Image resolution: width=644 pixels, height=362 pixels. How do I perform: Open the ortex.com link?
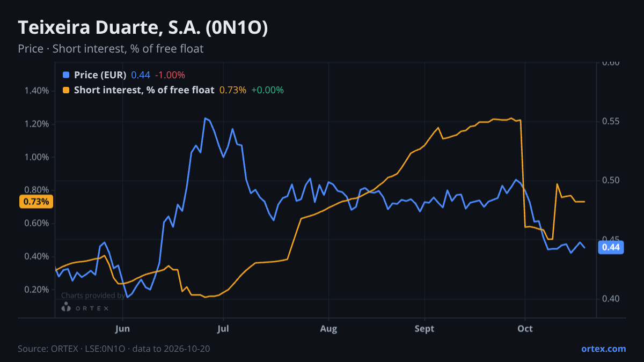[x=603, y=349]
